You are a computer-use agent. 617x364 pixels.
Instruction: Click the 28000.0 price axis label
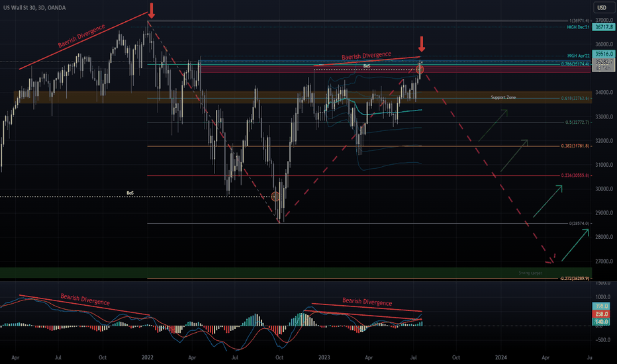(604, 237)
